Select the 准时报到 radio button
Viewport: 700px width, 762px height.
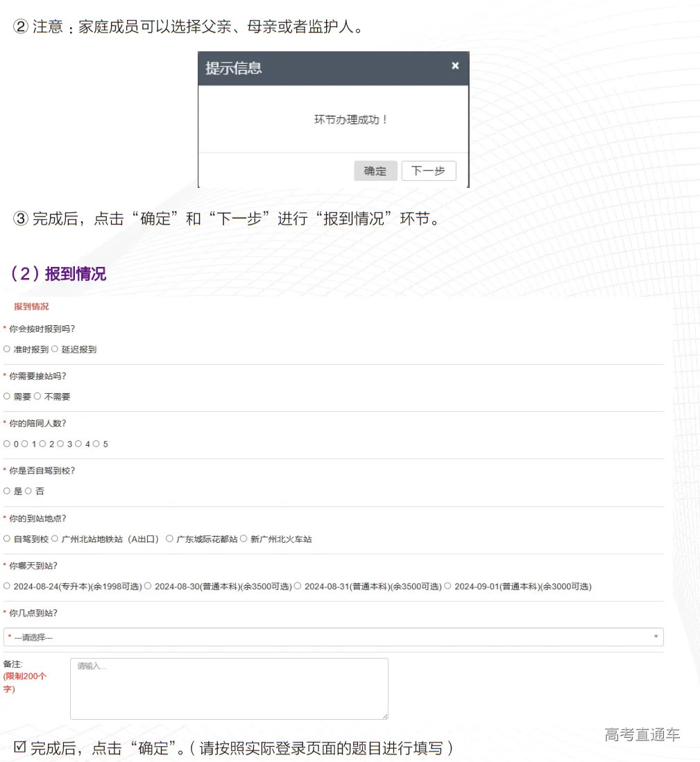(x=7, y=349)
